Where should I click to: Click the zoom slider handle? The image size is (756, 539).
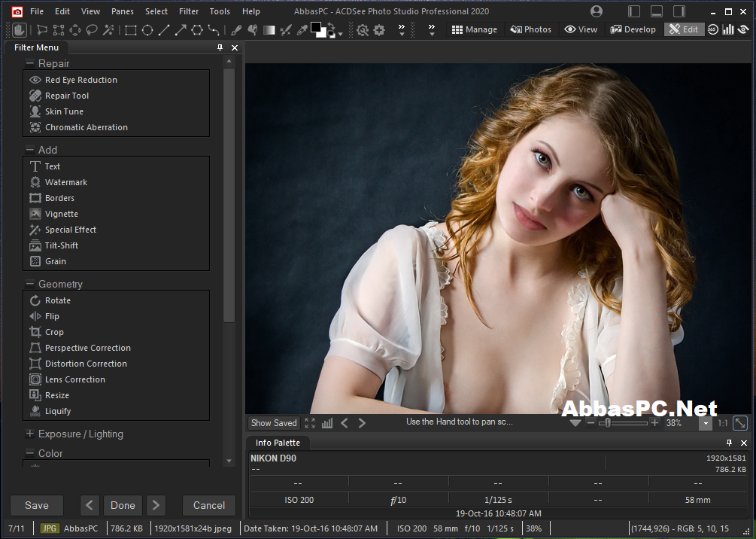608,423
